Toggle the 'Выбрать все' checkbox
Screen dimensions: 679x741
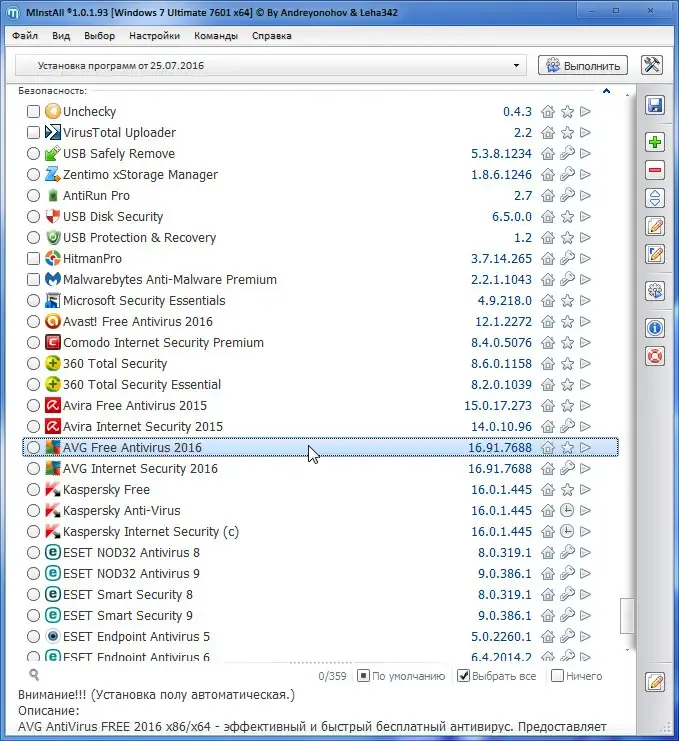[464, 676]
